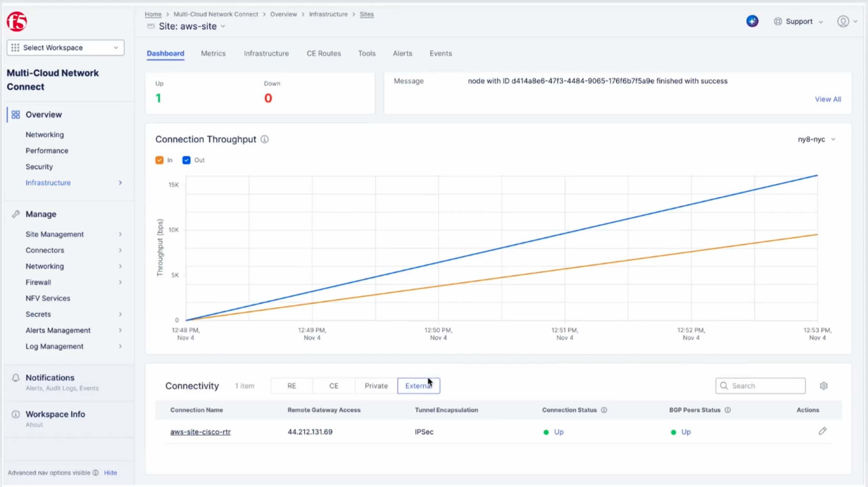The height and width of the screenshot is (487, 868).
Task: Open the Support menu
Action: (x=799, y=21)
